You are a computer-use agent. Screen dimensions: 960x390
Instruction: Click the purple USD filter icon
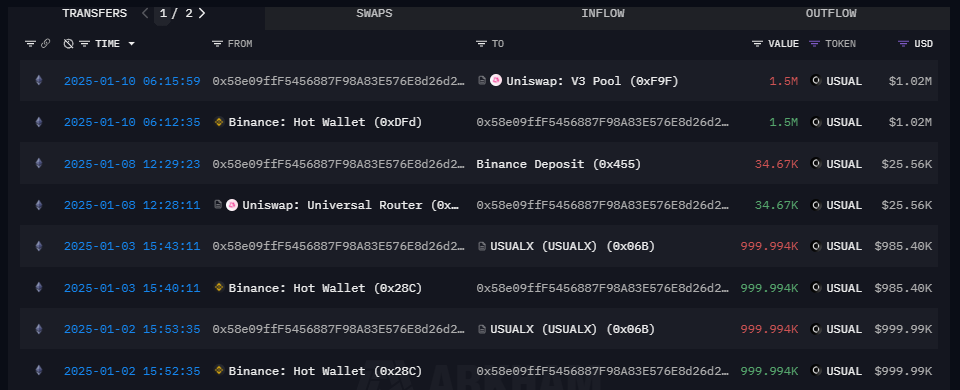pyautogui.click(x=903, y=44)
